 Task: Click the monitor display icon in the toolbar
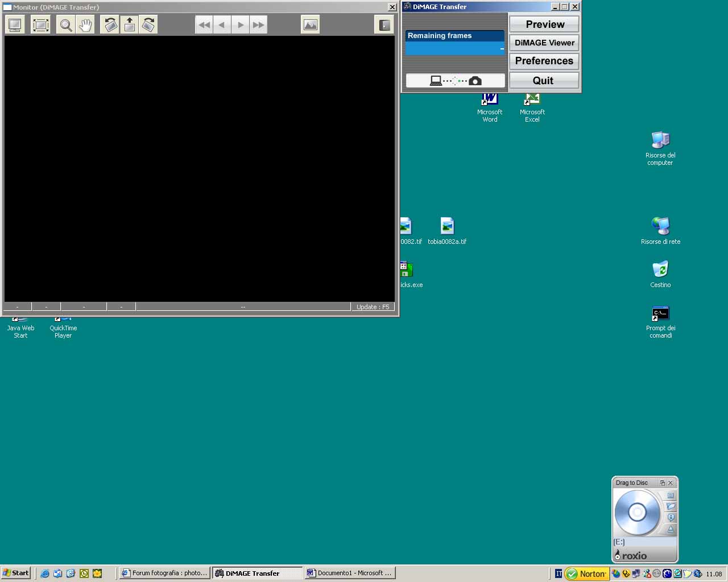pyautogui.click(x=15, y=25)
